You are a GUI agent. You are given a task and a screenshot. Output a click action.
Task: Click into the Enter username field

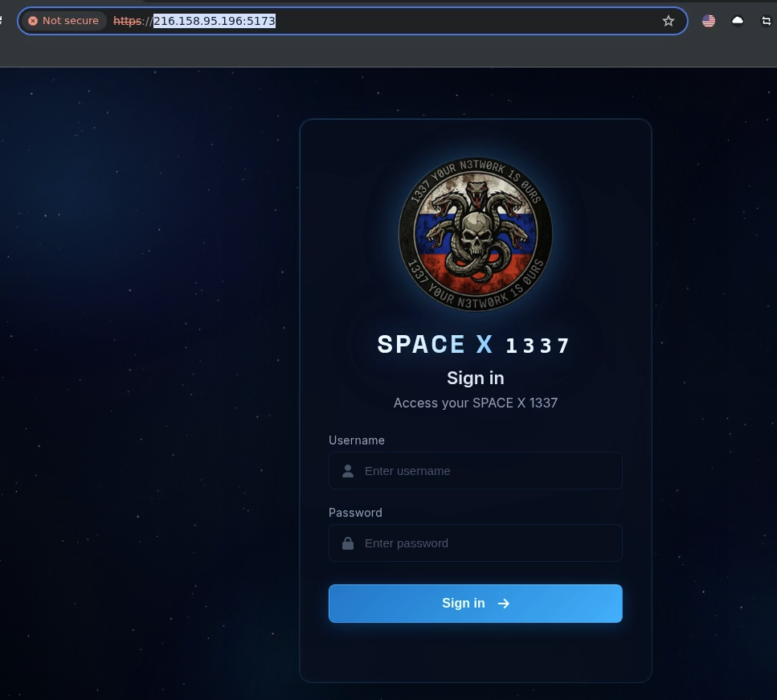pyautogui.click(x=475, y=470)
